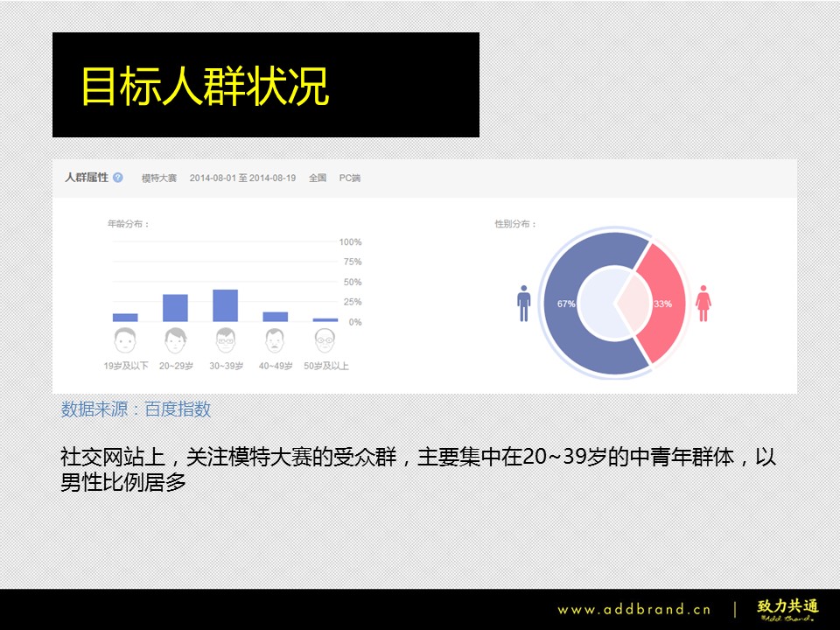Click the 致力共通 Add Brand logo

point(788,610)
